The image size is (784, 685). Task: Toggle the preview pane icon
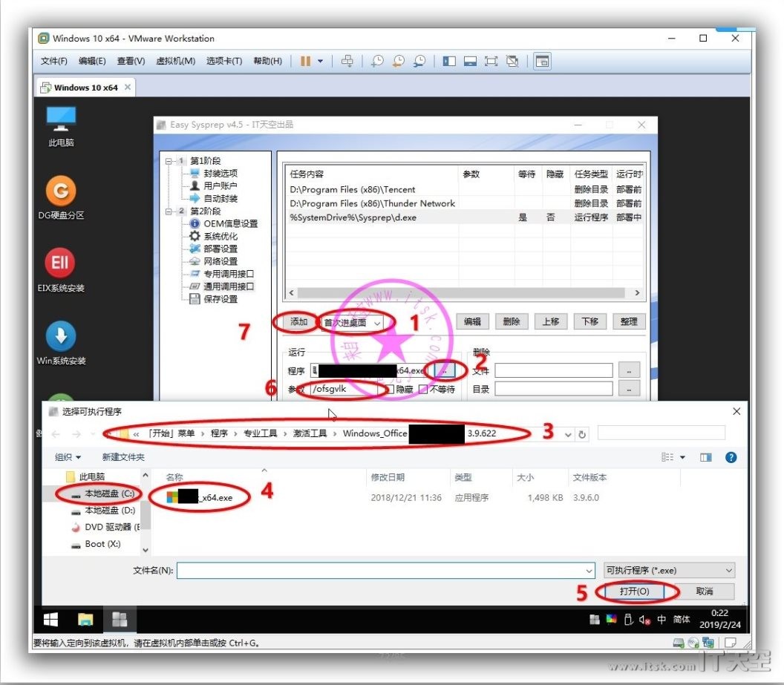[706, 457]
